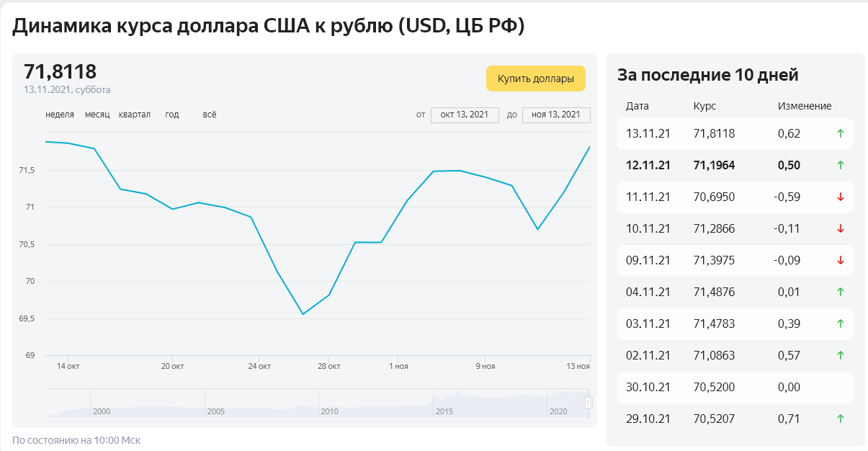Show the "квартал" chart range
This screenshot has width=868, height=451.
135,115
